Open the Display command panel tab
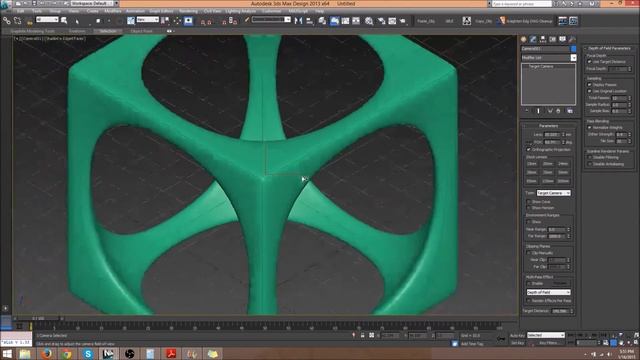The width and height of the screenshot is (640, 360). click(562, 39)
